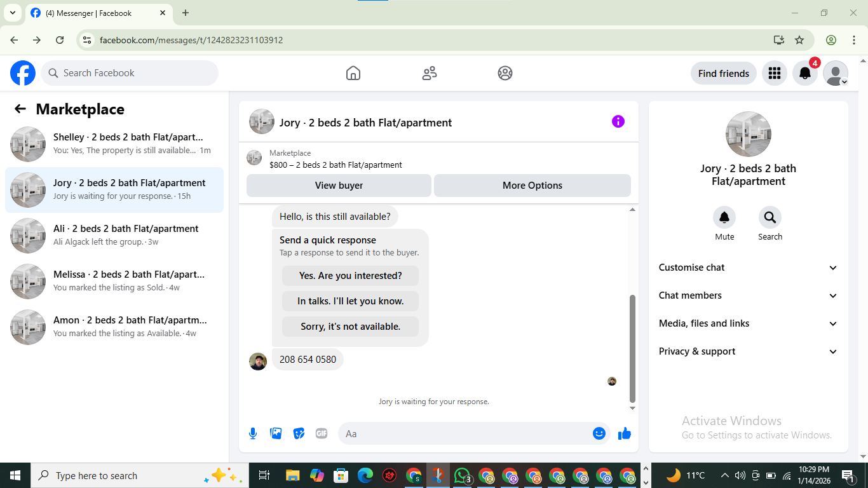Click the Search Facebook field
This screenshot has height=488, width=868.
tap(130, 73)
